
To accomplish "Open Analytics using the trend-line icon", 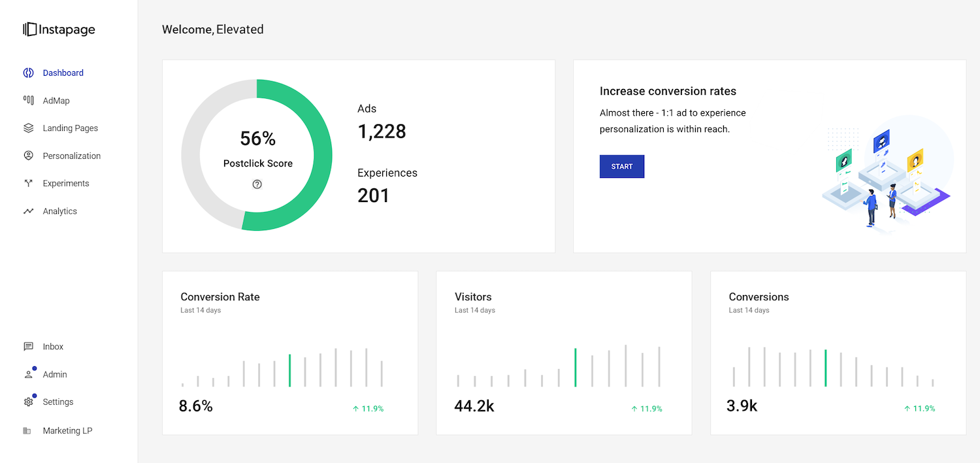I will point(28,211).
